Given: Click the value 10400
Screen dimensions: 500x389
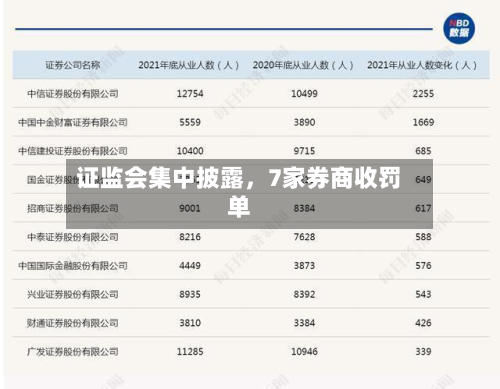Looking at the screenshot, I should coord(190,151).
